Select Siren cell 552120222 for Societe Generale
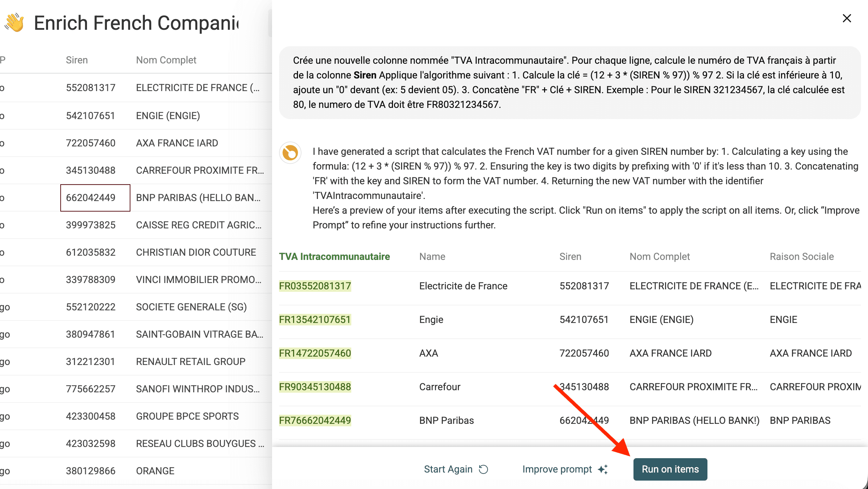The height and width of the screenshot is (489, 868). click(90, 307)
